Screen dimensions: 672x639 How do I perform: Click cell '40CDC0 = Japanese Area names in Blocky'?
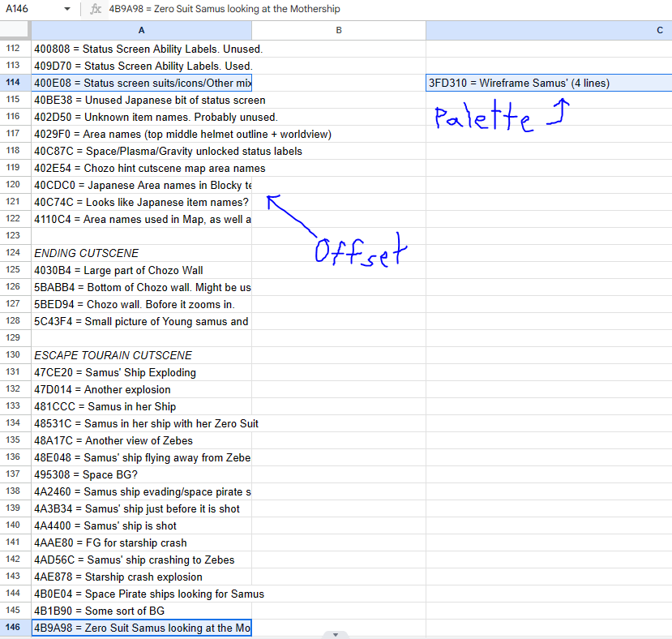[x=141, y=185]
